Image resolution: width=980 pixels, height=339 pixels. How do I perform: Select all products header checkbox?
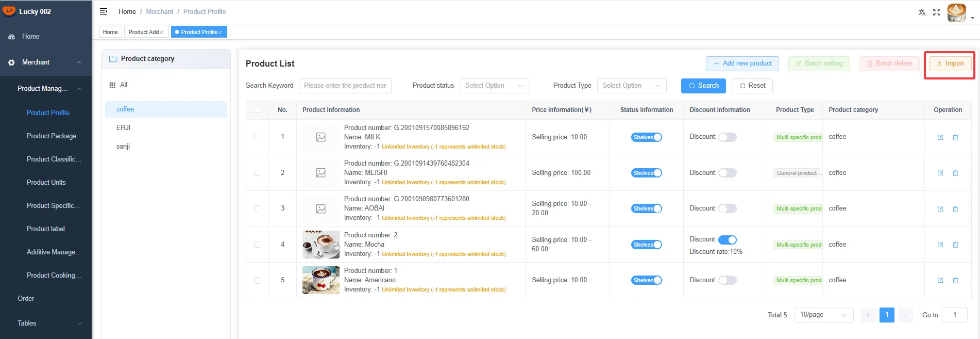point(257,110)
